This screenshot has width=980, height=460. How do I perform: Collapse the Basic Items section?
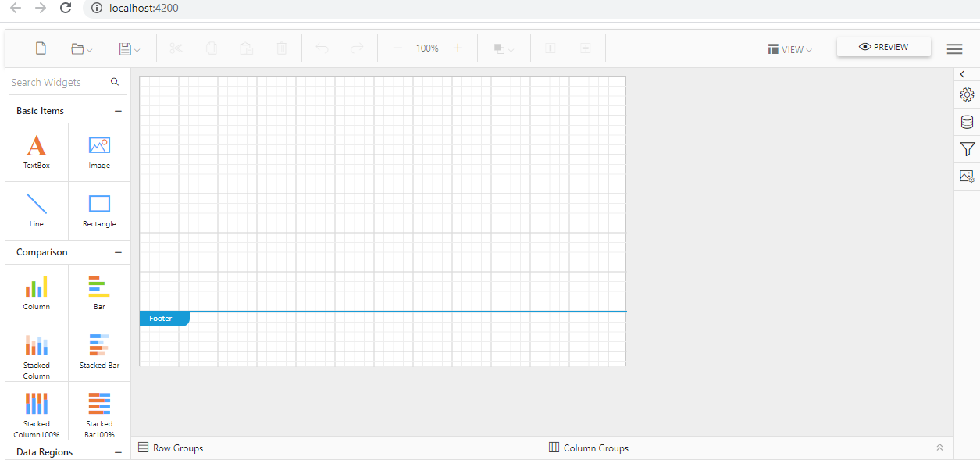pos(118,111)
